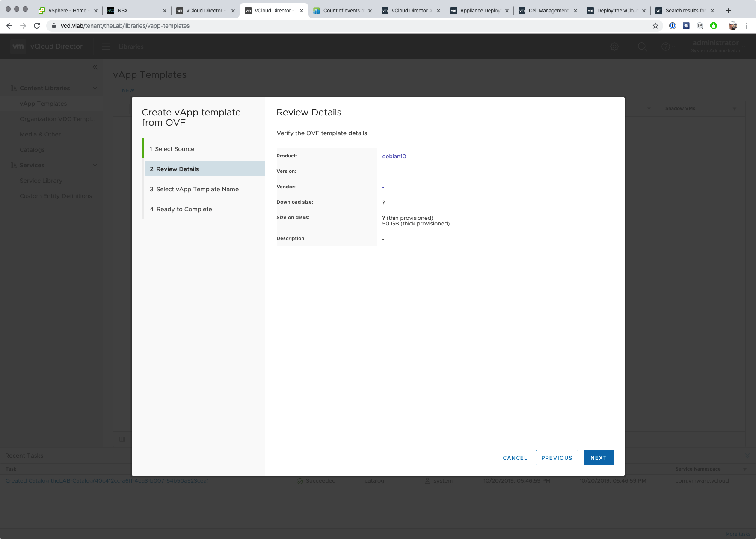Click the Next button in wizard

[x=599, y=458]
